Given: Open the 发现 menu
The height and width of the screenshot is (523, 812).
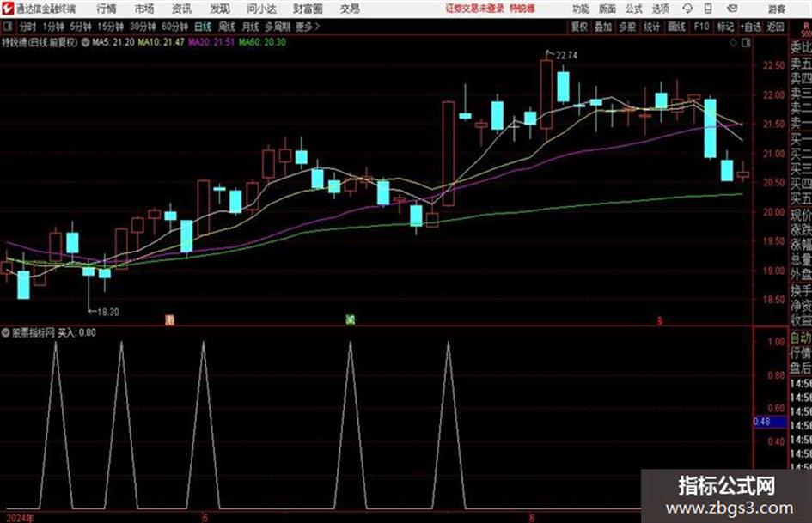Looking at the screenshot, I should pos(220,9).
